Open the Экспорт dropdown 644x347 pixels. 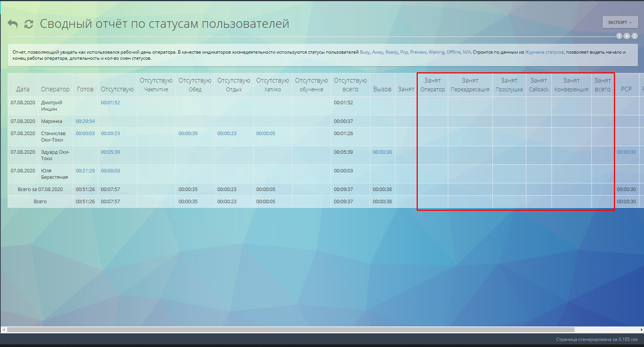pos(620,22)
